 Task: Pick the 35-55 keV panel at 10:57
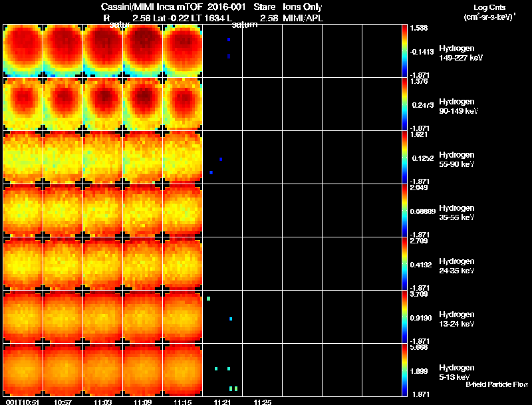63,211
